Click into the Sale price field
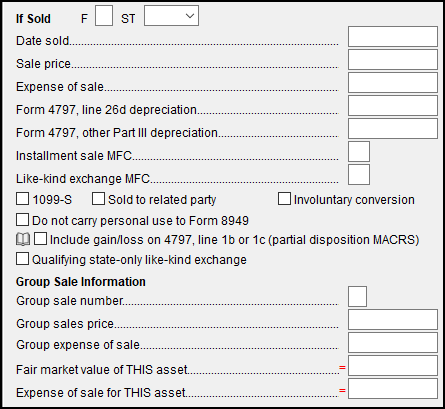The image size is (445, 409). click(393, 60)
